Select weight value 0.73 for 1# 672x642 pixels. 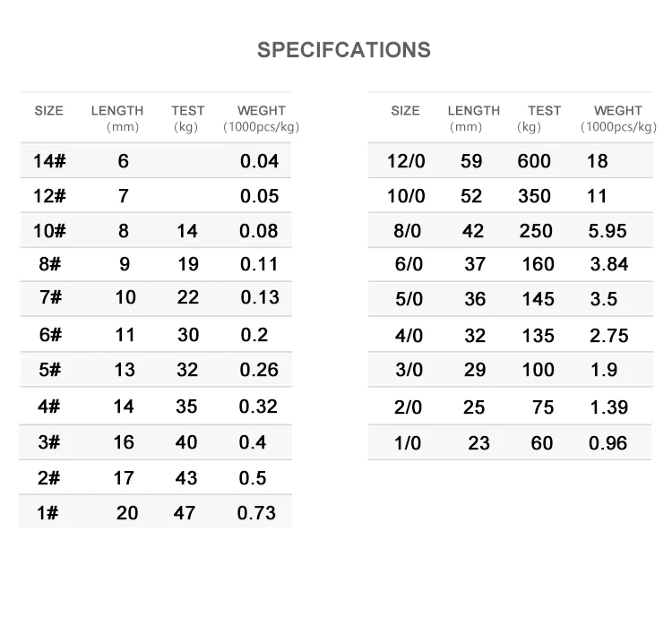coord(256,513)
